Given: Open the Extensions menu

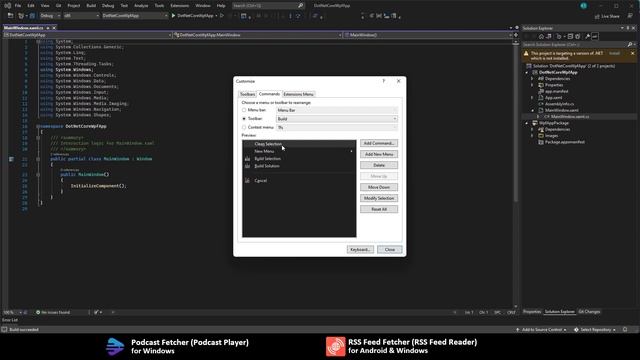Looking at the screenshot, I should point(180,6).
